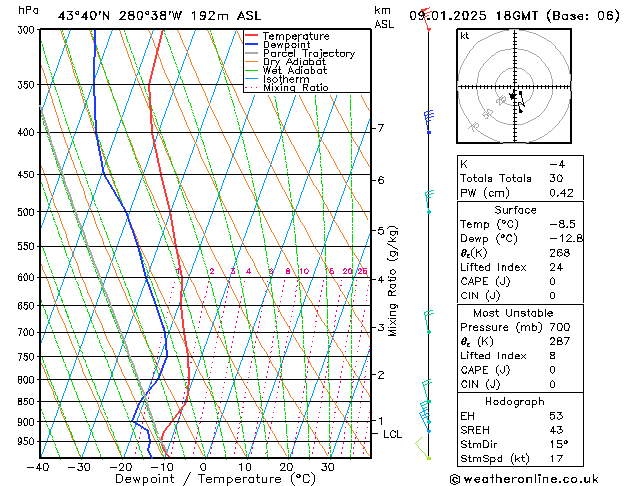Click the EH value 53
This screenshot has width=629, height=486.
pos(556,416)
